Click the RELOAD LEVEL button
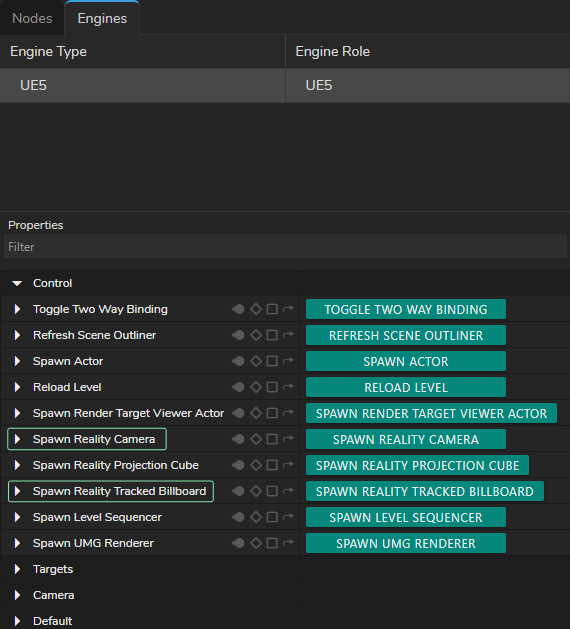Screen dimensions: 570x629 click(406, 387)
